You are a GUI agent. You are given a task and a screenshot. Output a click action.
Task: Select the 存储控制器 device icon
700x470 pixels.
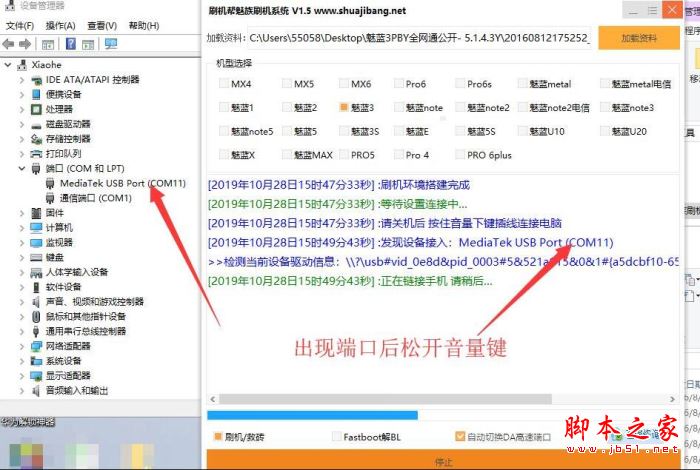pyautogui.click(x=37, y=139)
